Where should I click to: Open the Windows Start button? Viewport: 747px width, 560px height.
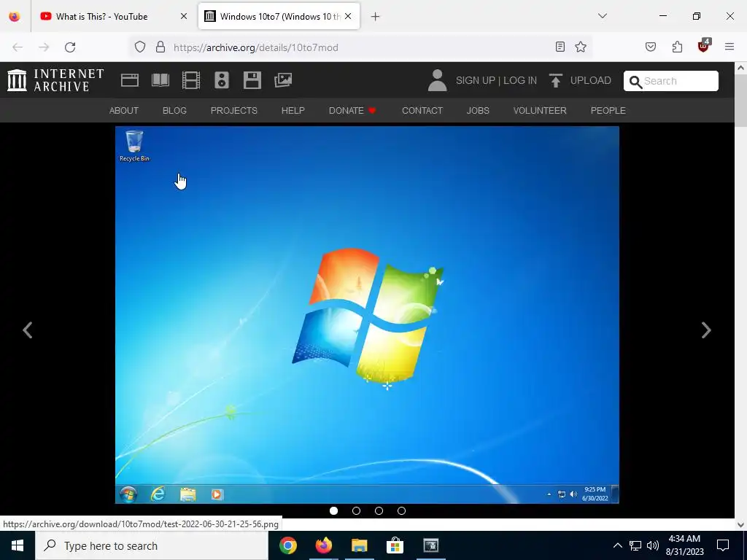point(18,545)
